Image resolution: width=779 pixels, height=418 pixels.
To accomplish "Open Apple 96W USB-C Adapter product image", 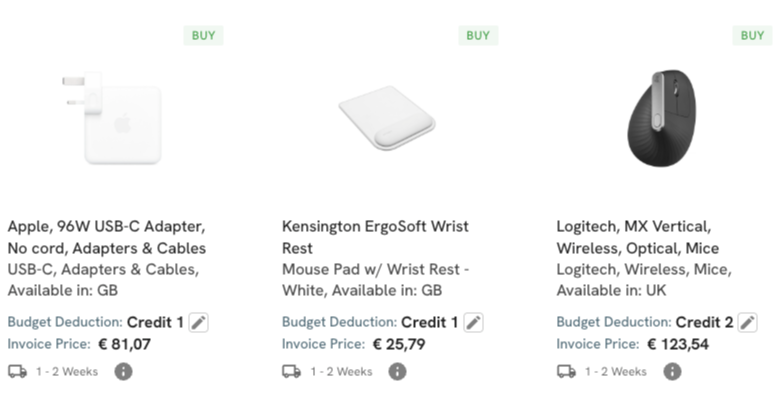I will click(112, 118).
